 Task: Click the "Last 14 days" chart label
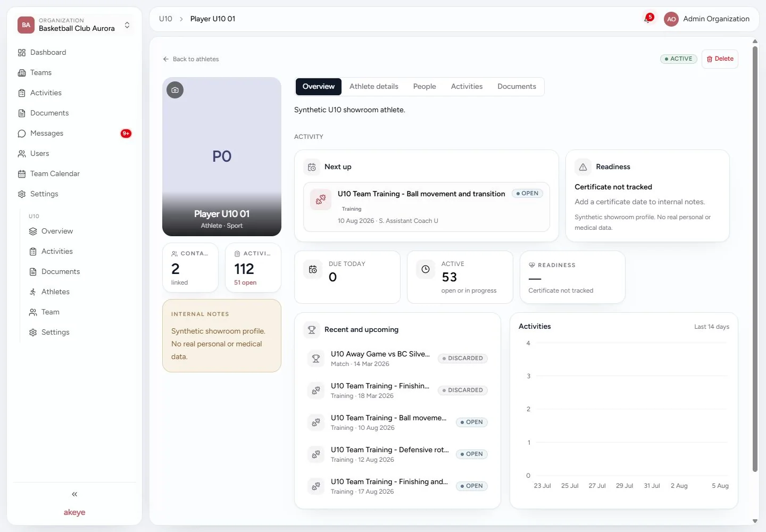[712, 327]
